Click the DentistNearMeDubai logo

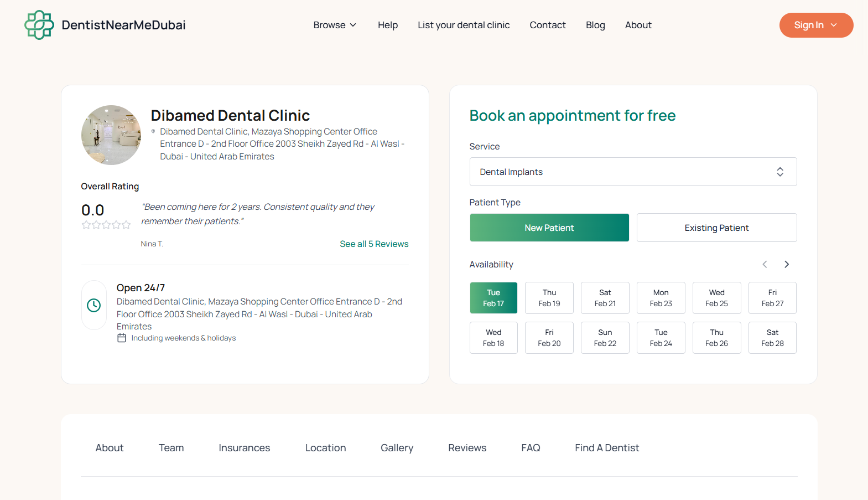pos(105,25)
